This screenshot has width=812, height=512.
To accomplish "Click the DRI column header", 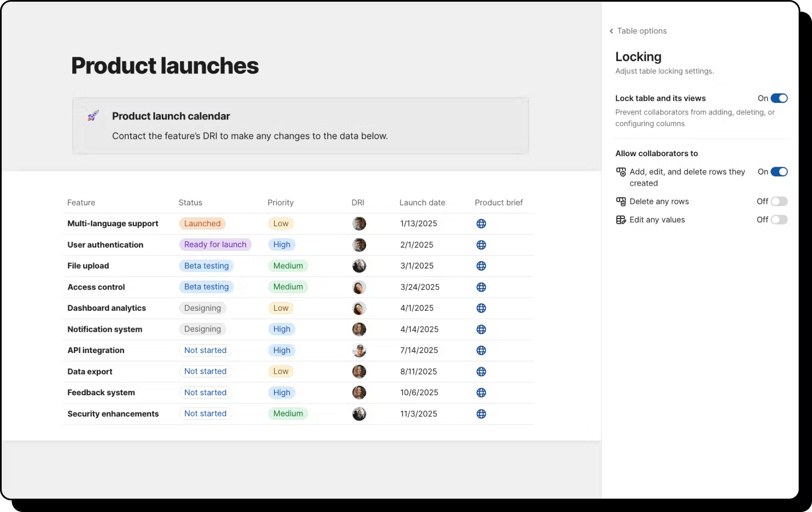I will click(358, 203).
